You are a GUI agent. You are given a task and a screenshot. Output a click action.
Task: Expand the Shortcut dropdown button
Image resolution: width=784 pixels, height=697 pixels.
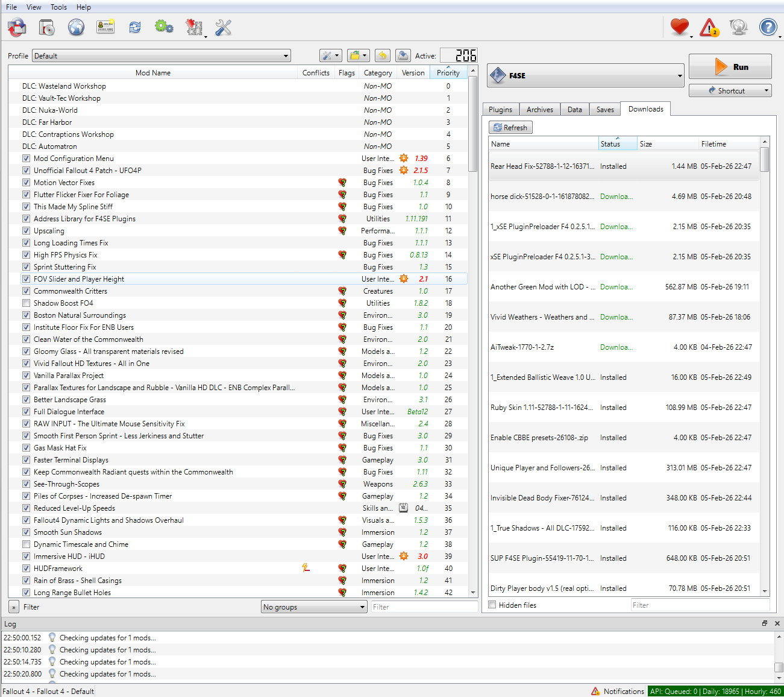click(730, 90)
